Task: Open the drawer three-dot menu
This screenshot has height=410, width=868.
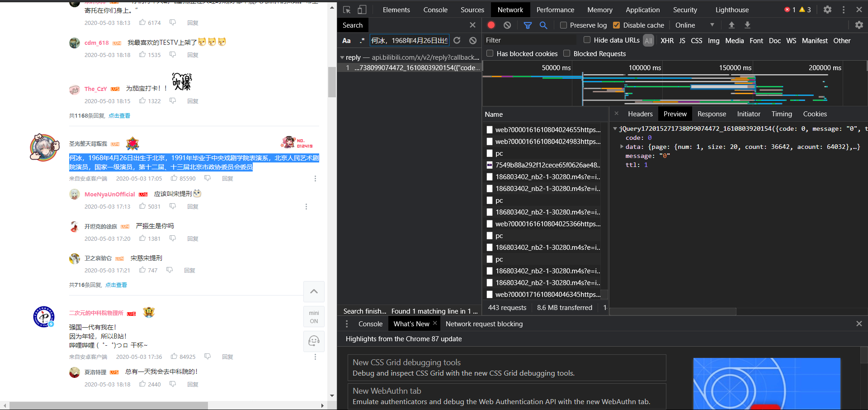Action: click(347, 324)
